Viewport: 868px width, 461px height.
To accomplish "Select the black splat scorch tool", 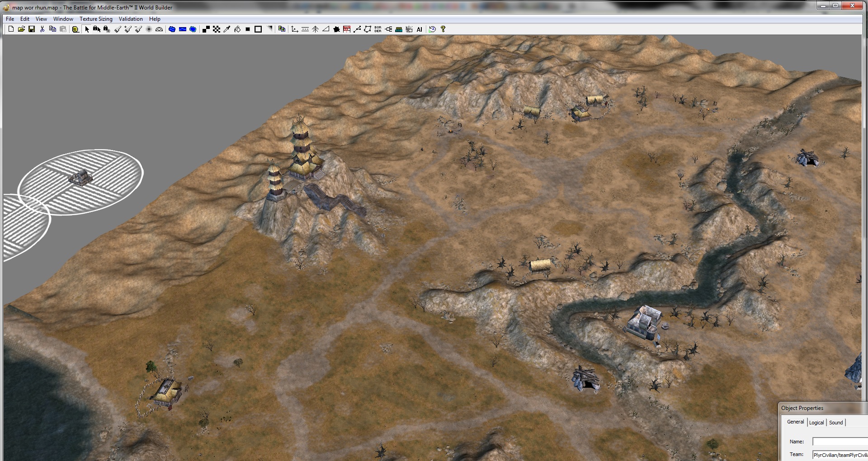I will 336,29.
